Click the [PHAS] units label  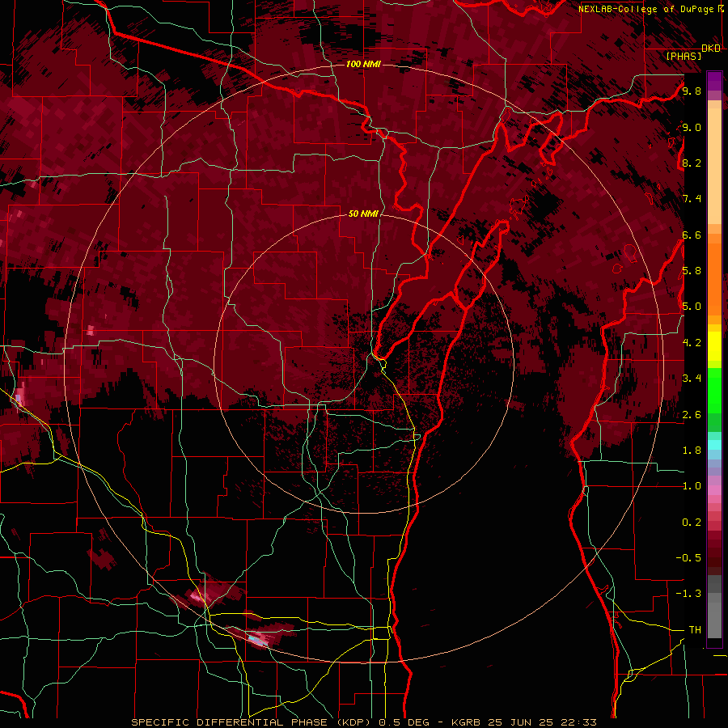click(684, 56)
